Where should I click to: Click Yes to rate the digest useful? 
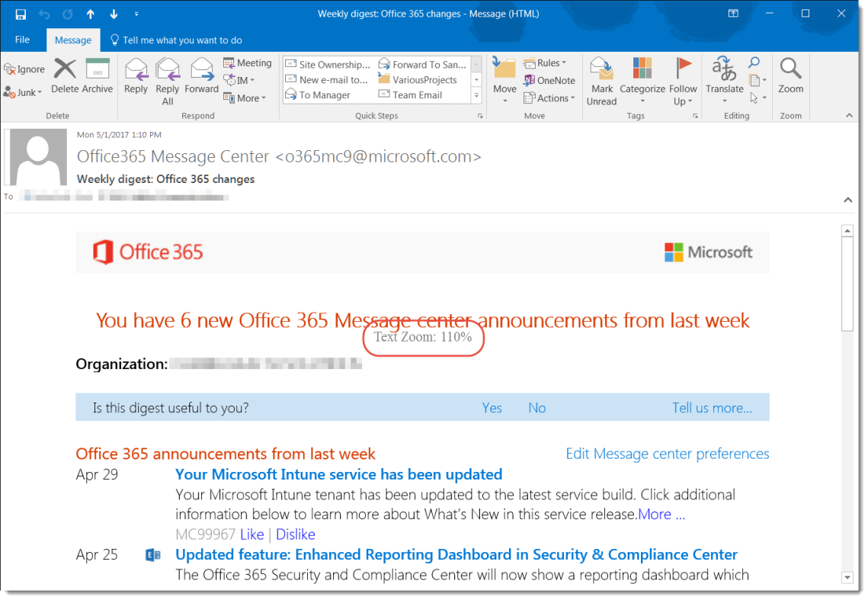(492, 408)
